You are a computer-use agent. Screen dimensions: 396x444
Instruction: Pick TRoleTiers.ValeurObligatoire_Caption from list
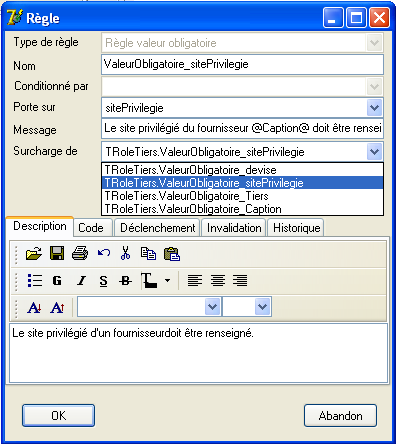click(x=242, y=209)
